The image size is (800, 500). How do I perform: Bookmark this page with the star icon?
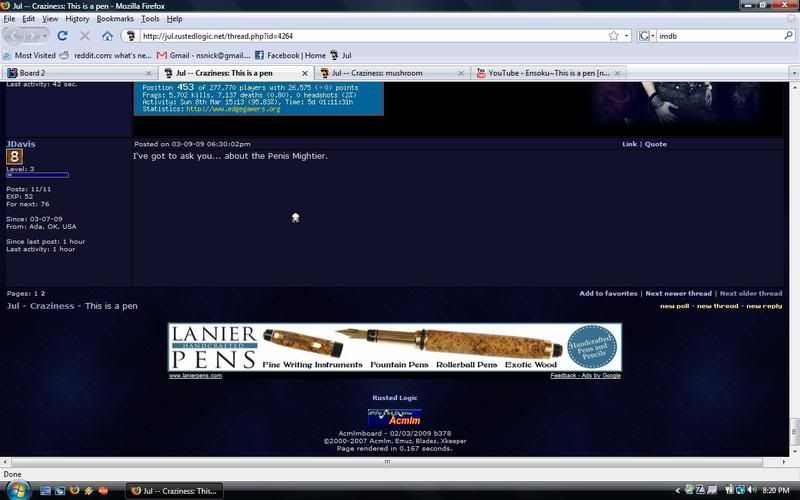613,36
